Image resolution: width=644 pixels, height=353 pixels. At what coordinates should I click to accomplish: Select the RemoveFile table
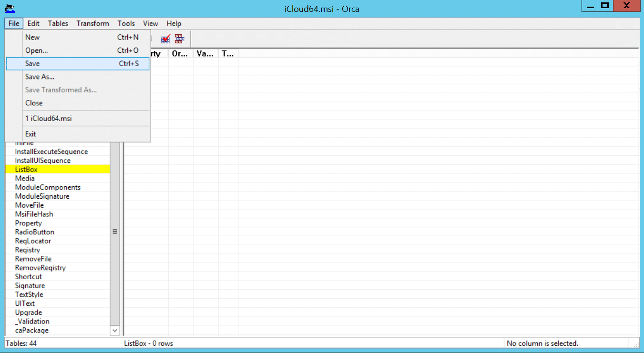coord(57,259)
